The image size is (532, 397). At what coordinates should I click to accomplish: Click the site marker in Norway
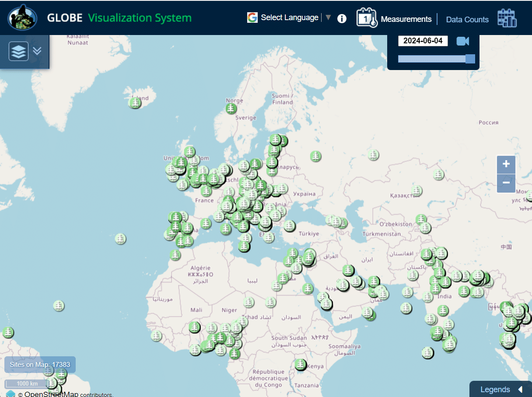(231, 109)
